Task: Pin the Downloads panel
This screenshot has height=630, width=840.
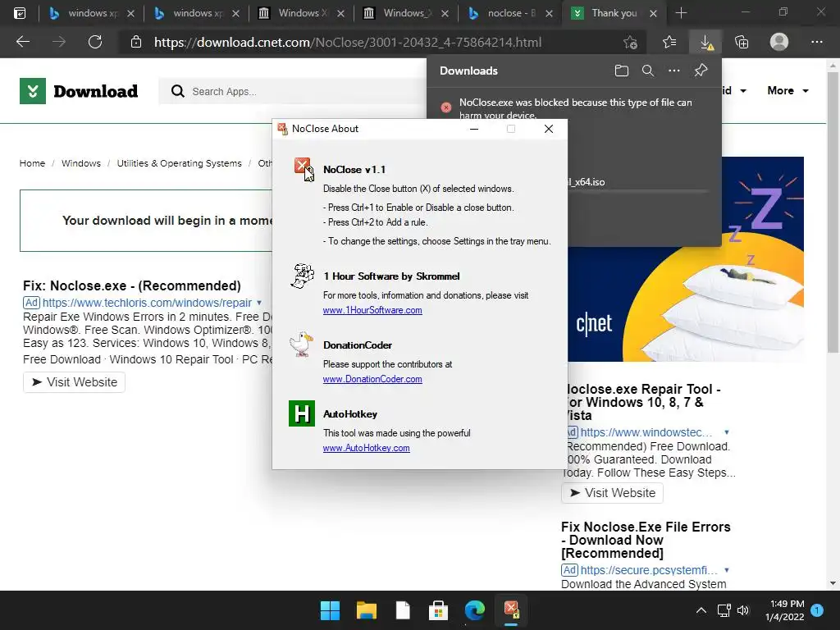Action: tap(701, 71)
